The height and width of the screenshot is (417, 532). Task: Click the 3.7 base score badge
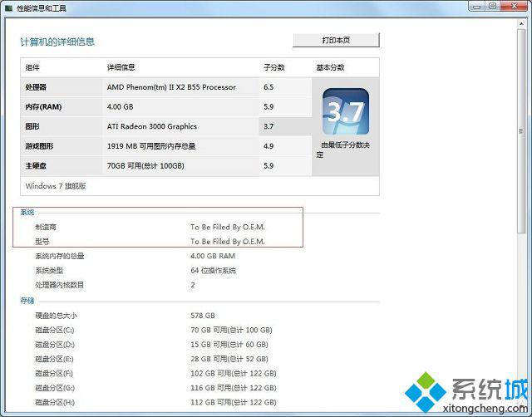coord(346,111)
